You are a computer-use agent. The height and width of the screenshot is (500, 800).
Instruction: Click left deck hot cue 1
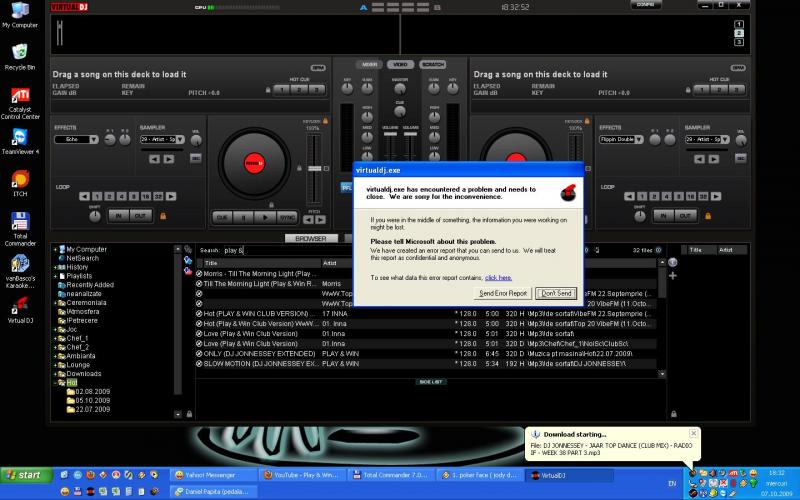[x=282, y=89]
